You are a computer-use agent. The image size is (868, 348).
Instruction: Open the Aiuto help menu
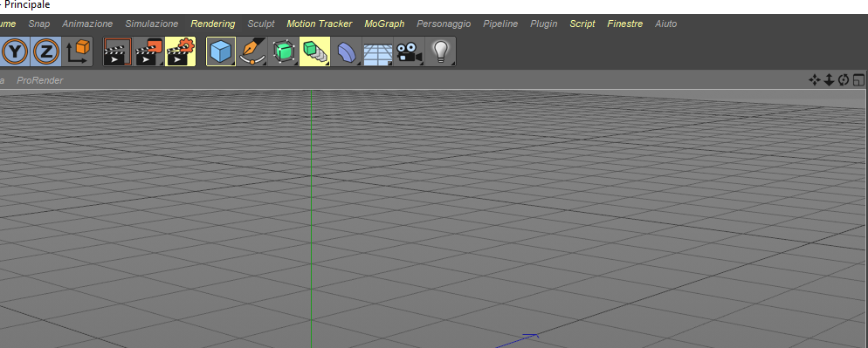(666, 24)
